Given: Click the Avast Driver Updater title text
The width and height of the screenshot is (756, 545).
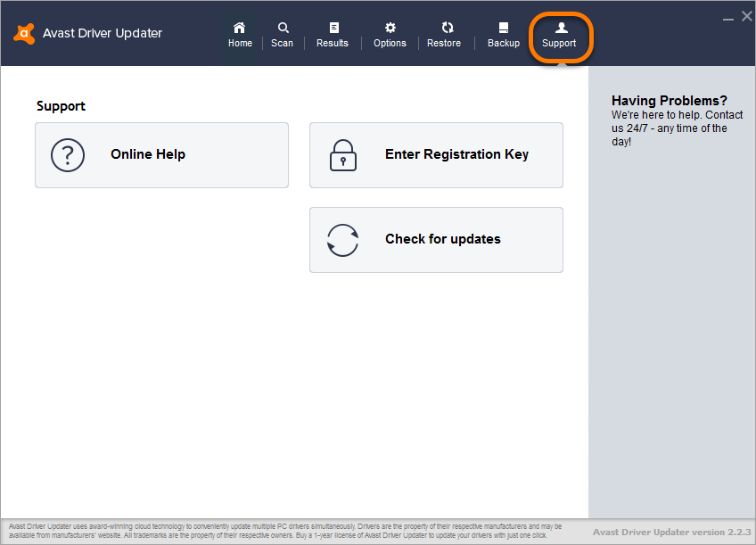Looking at the screenshot, I should coord(103,33).
